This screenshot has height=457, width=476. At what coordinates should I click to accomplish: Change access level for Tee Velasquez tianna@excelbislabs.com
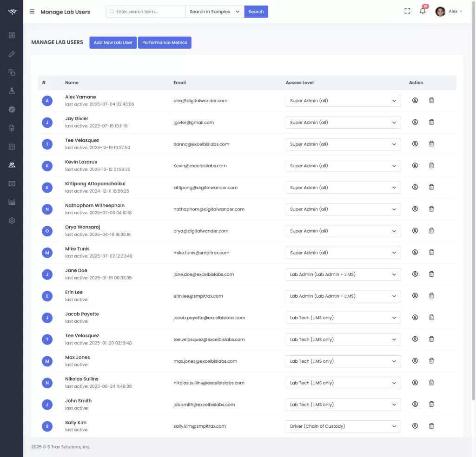click(x=343, y=144)
